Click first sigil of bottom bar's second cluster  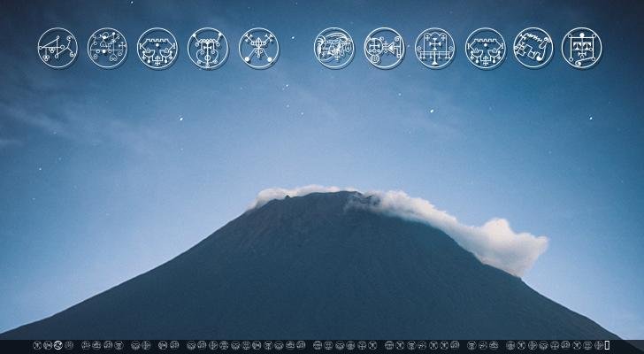click(86, 345)
